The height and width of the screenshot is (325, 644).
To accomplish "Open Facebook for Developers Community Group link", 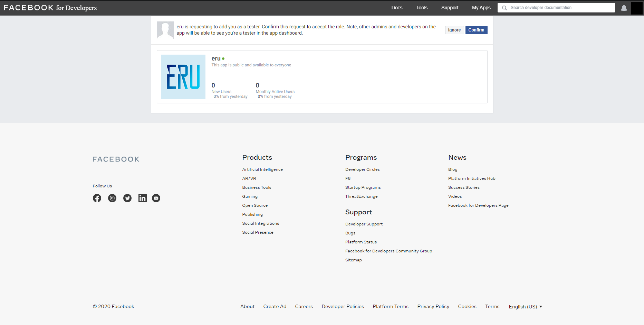I will (388, 251).
